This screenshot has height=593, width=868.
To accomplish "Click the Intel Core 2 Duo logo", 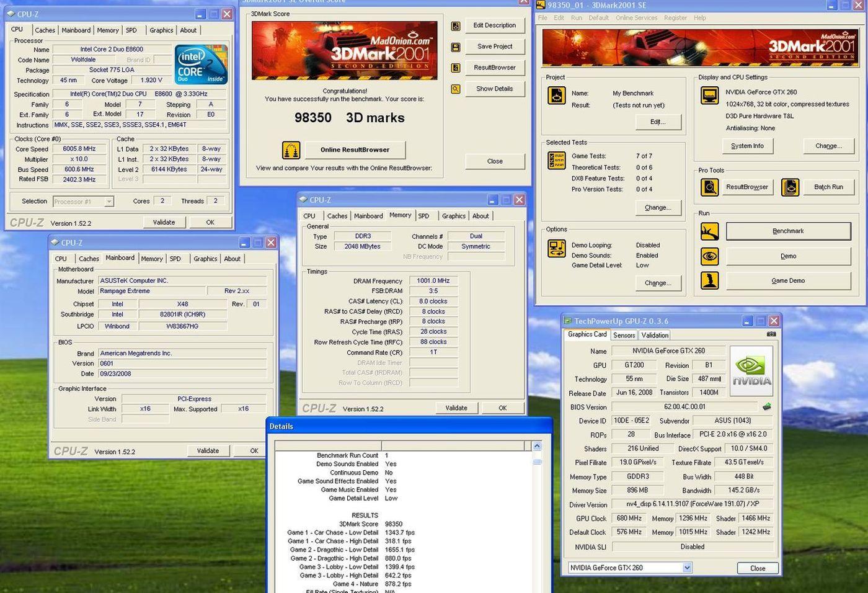I will (x=201, y=65).
